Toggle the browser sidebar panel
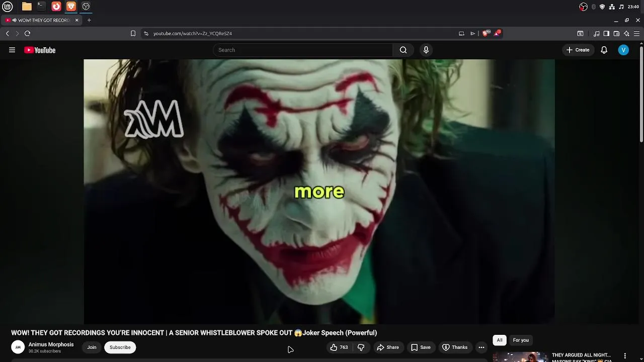The height and width of the screenshot is (362, 644). click(606, 34)
